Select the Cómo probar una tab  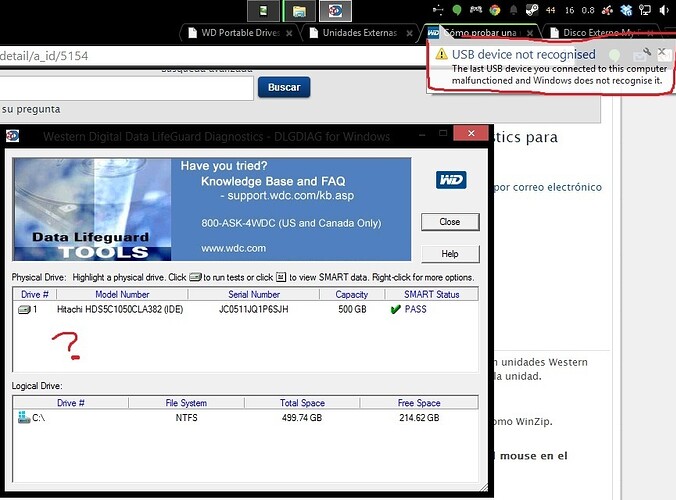point(480,33)
